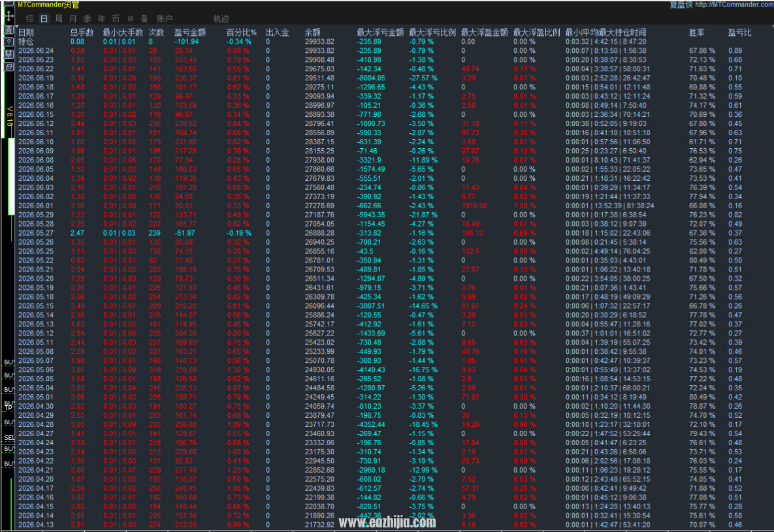The image size is (774, 532).
Task: Open the 账户 account tab
Action: (165, 19)
